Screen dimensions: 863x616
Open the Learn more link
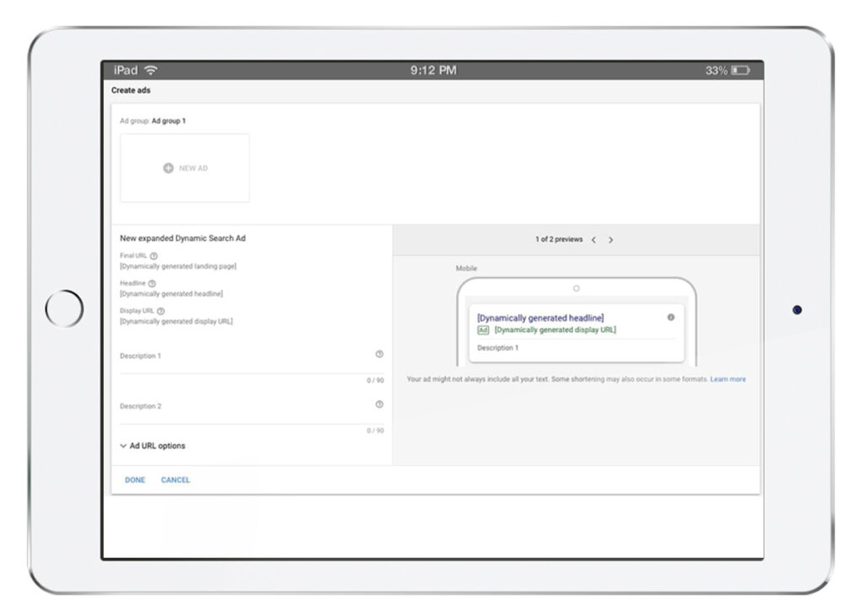[727, 379]
